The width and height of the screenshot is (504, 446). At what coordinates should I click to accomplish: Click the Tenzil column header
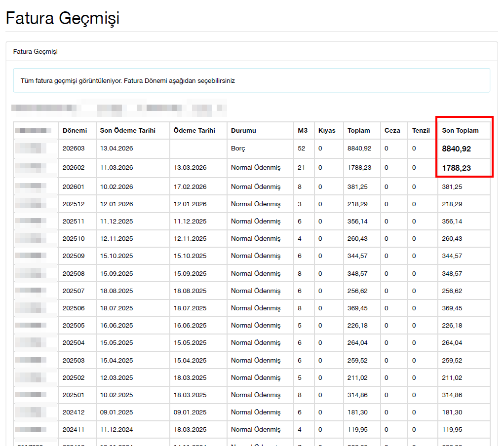pyautogui.click(x=421, y=130)
